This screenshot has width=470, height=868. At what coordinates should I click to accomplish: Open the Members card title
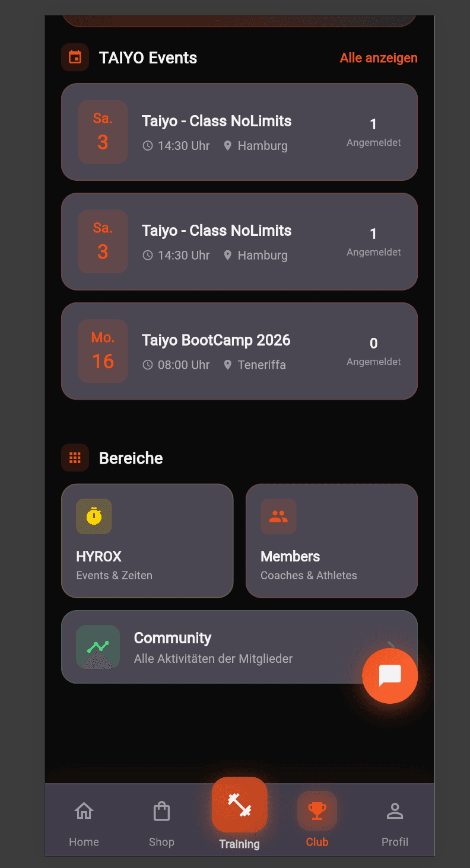coord(290,557)
